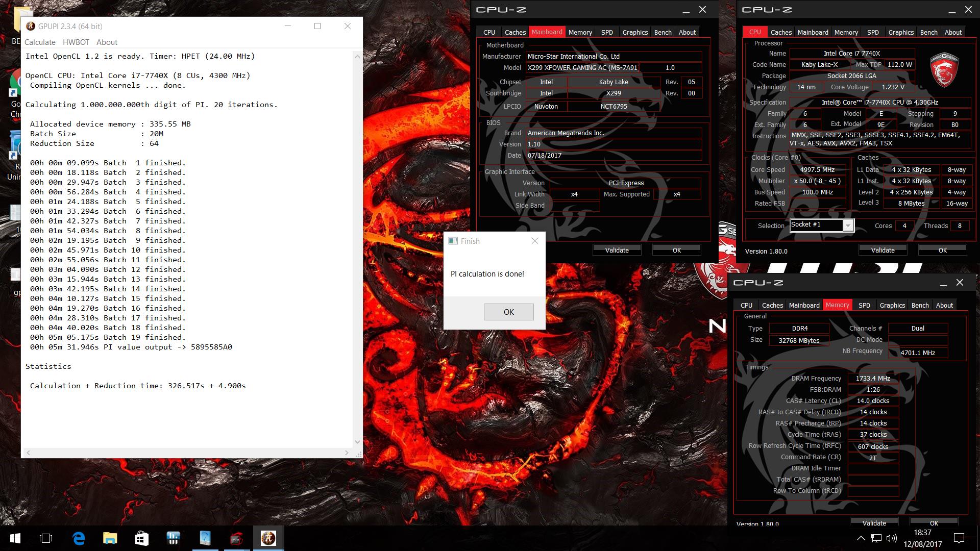
Task: Open Task View from the taskbar
Action: point(46,538)
